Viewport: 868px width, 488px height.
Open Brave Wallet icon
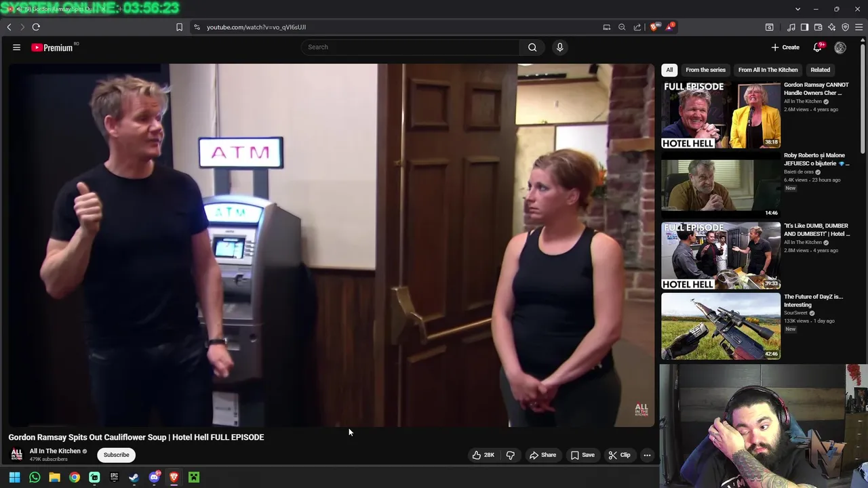818,27
